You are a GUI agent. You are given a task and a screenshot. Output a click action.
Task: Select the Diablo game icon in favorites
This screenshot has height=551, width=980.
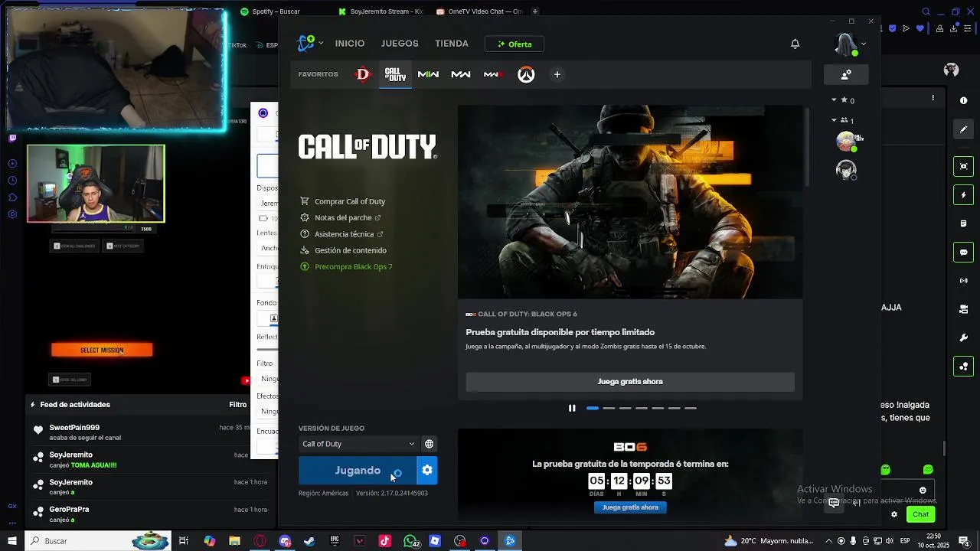pos(363,74)
